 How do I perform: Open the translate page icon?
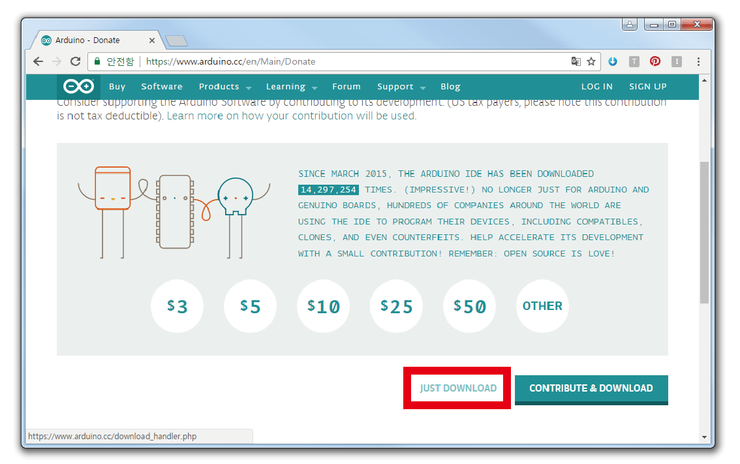pyautogui.click(x=576, y=61)
